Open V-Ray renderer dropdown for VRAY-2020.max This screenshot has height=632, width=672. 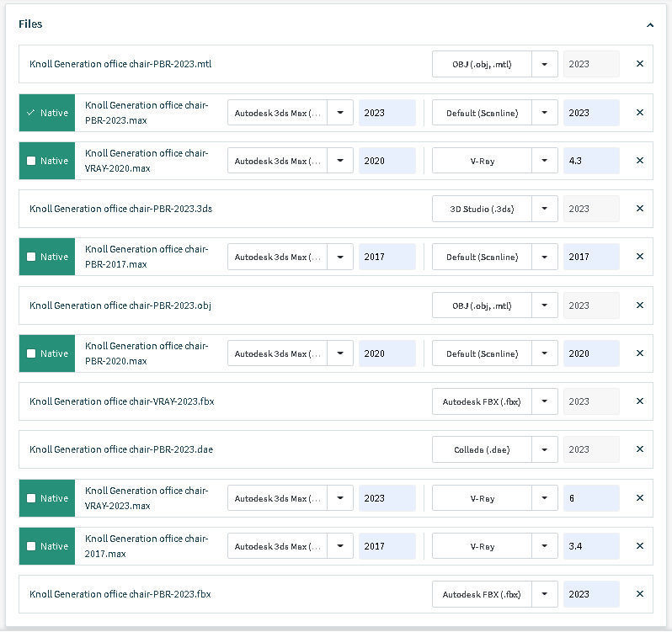tap(545, 161)
